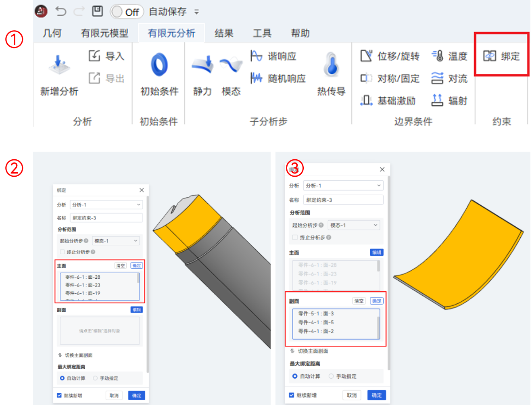The width and height of the screenshot is (532, 405).
Task: Click small 确定 beside 主面 in left dialog
Action: point(137,265)
